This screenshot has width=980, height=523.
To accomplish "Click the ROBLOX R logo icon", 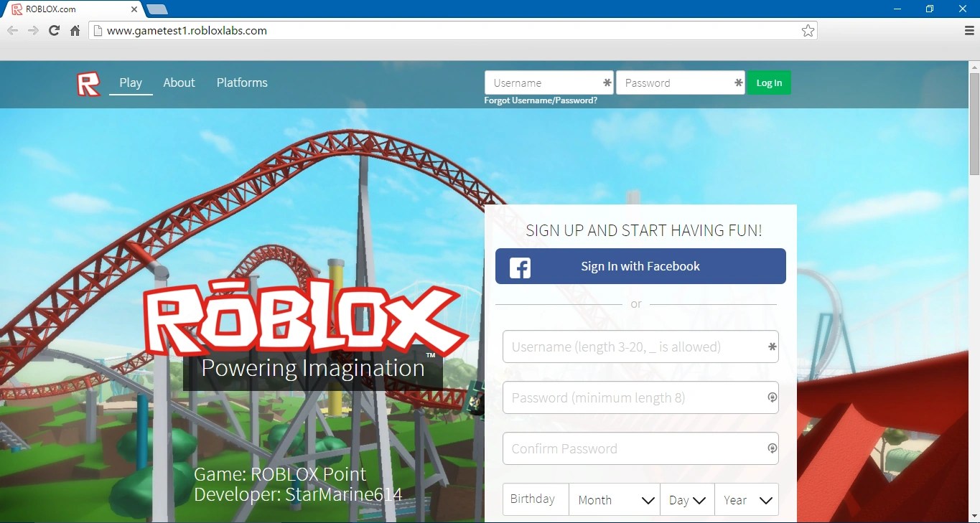I will click(88, 83).
